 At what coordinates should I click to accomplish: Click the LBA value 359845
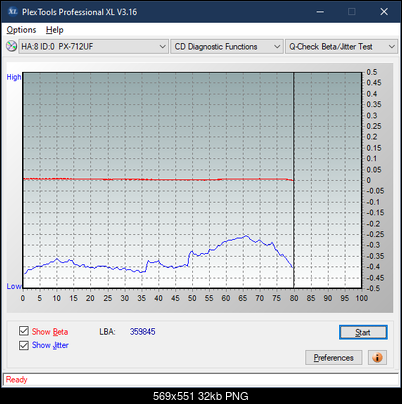pyautogui.click(x=143, y=332)
